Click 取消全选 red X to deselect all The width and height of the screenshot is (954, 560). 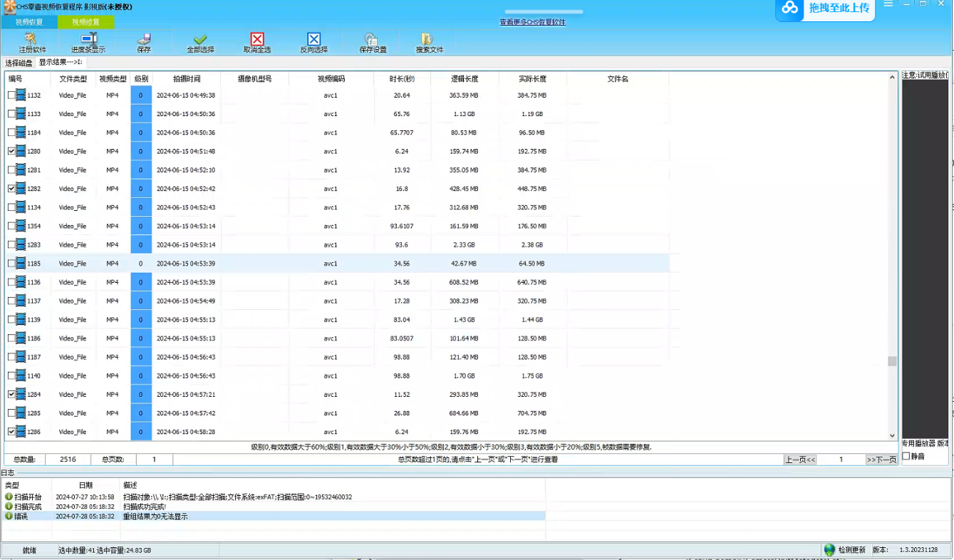click(257, 39)
